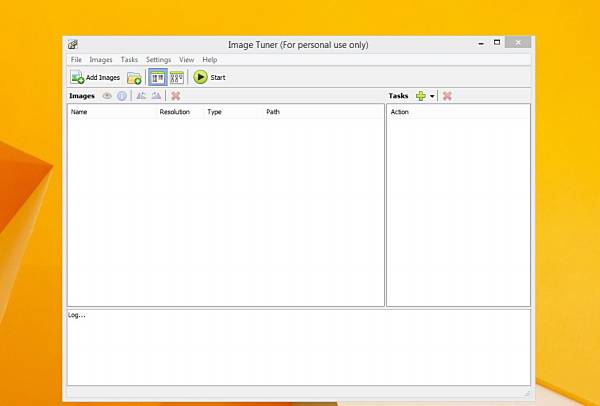The image size is (600, 406).
Task: Click the Add Images button
Action: (x=95, y=77)
